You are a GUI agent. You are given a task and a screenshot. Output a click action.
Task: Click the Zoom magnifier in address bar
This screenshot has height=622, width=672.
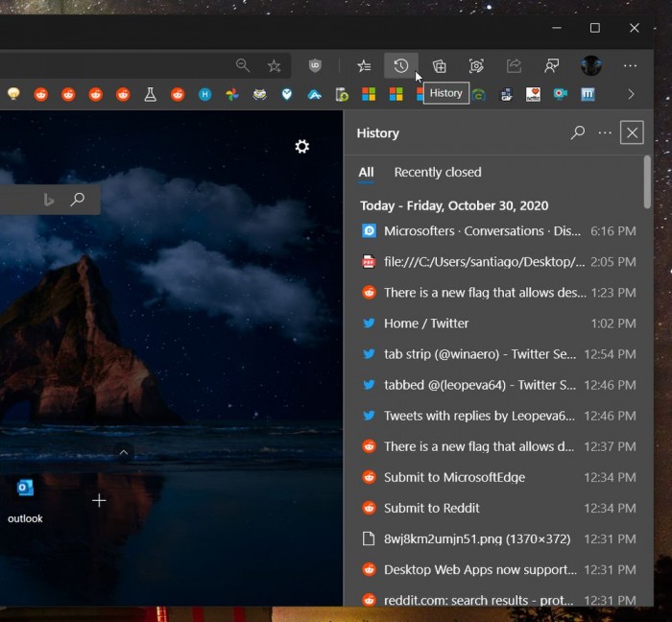click(243, 65)
